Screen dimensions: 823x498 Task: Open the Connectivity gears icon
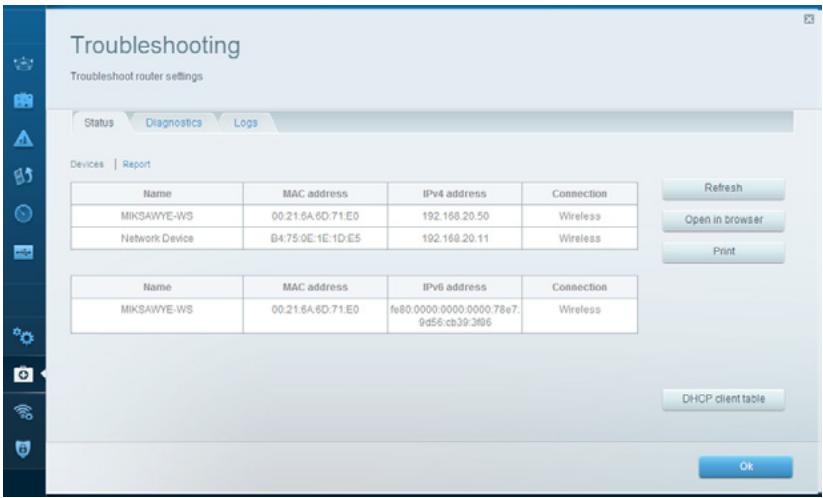[24, 336]
